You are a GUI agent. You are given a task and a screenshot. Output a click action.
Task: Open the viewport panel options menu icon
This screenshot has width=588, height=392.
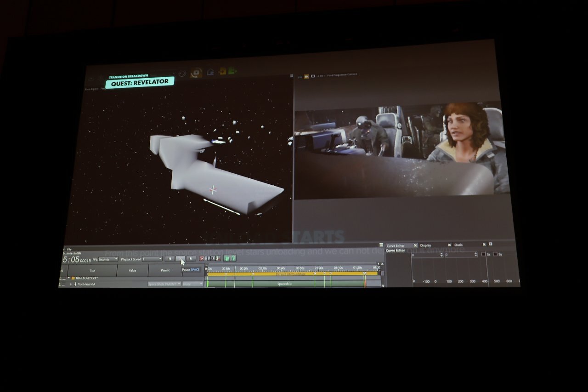(291, 76)
